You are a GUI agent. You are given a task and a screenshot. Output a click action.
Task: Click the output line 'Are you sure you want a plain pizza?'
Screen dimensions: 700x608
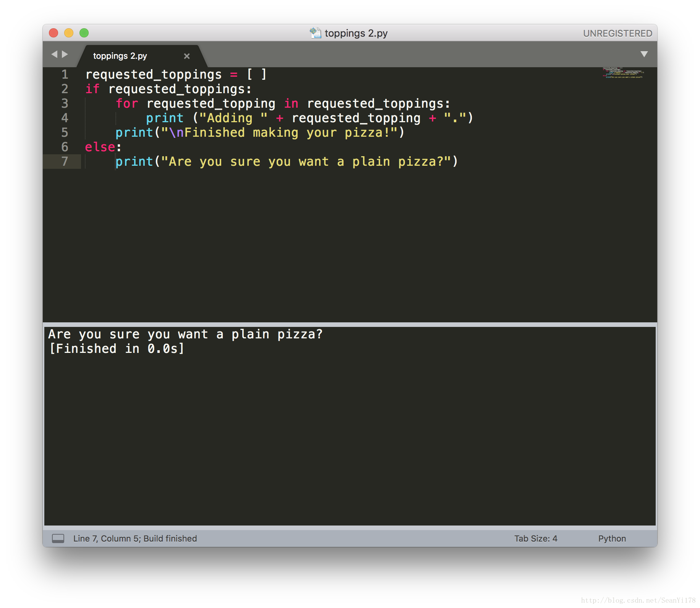click(x=185, y=334)
